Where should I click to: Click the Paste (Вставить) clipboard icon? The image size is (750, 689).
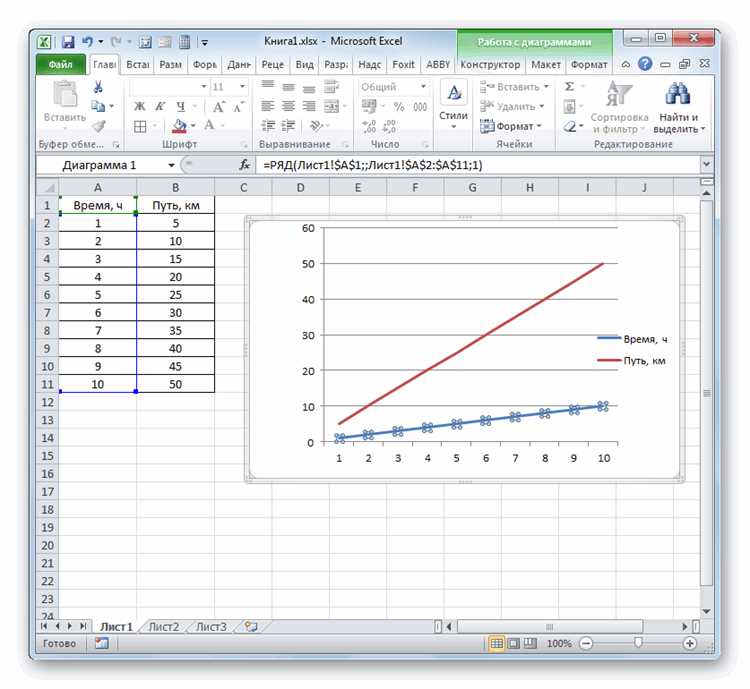[65, 95]
